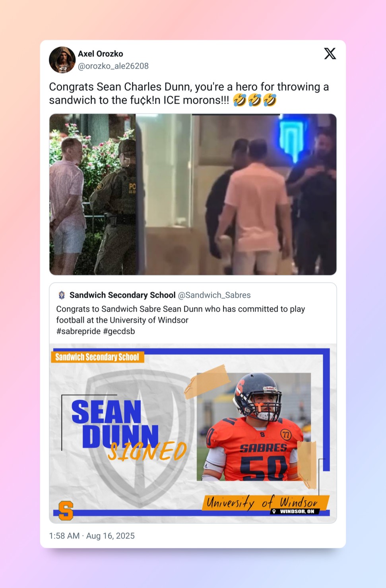Click the Windsor, ON location pin
386x588 pixels.
click(274, 511)
